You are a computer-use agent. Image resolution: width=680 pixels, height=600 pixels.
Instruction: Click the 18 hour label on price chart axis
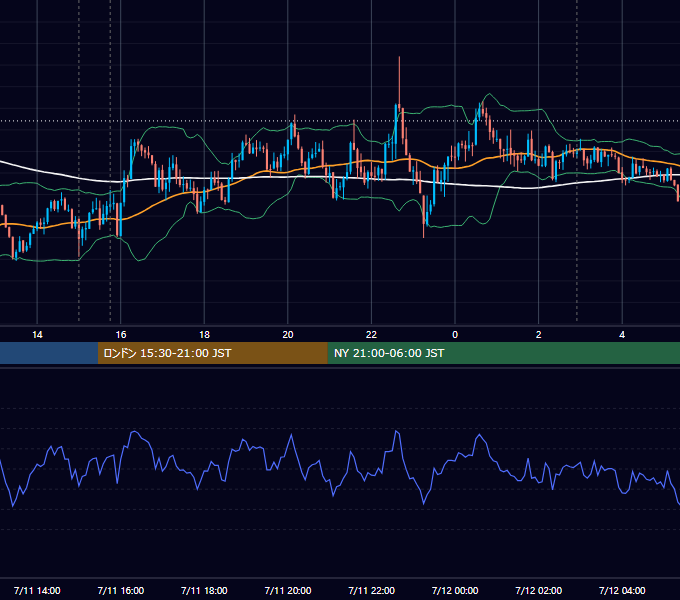[204, 335]
